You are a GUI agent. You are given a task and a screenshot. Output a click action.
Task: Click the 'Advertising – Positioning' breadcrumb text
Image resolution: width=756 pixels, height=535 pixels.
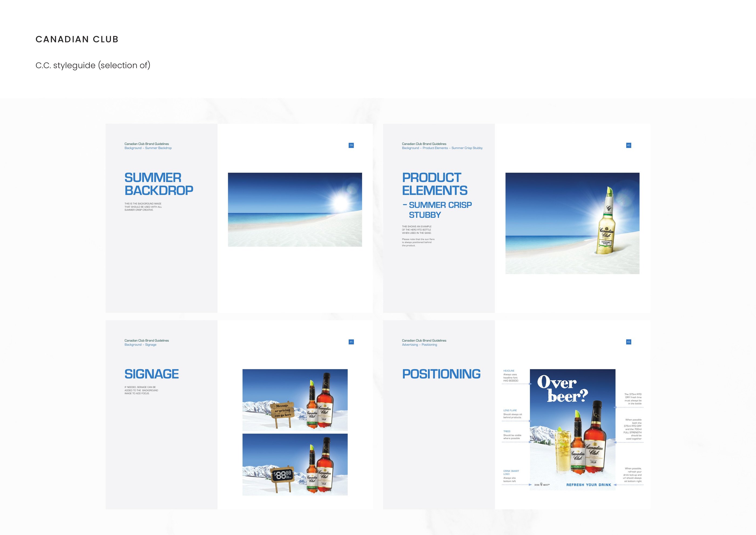tap(420, 345)
